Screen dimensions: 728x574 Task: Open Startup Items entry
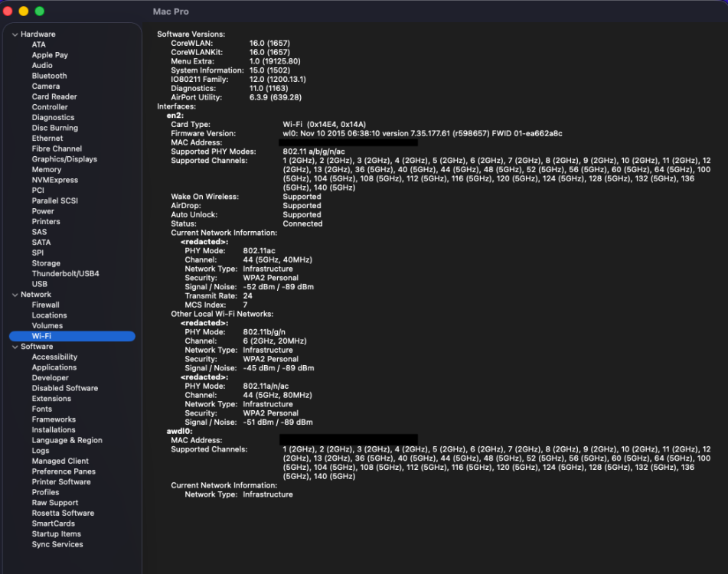[56, 534]
